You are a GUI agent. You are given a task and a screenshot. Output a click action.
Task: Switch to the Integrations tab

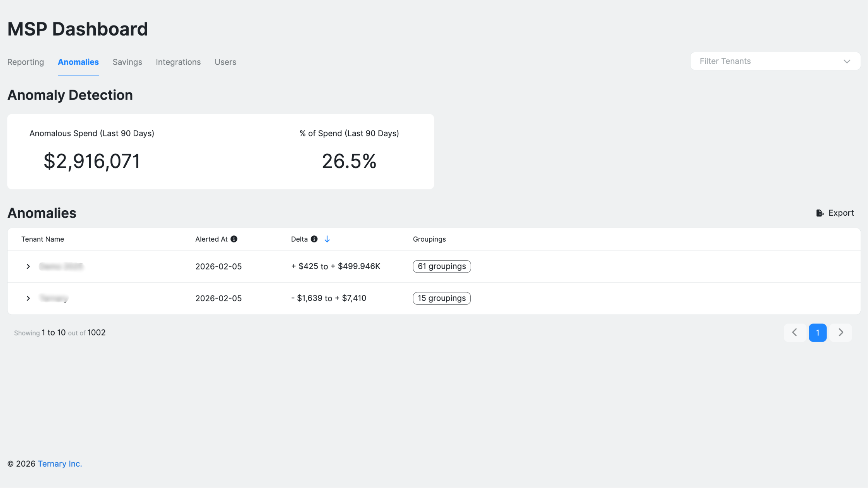(178, 62)
